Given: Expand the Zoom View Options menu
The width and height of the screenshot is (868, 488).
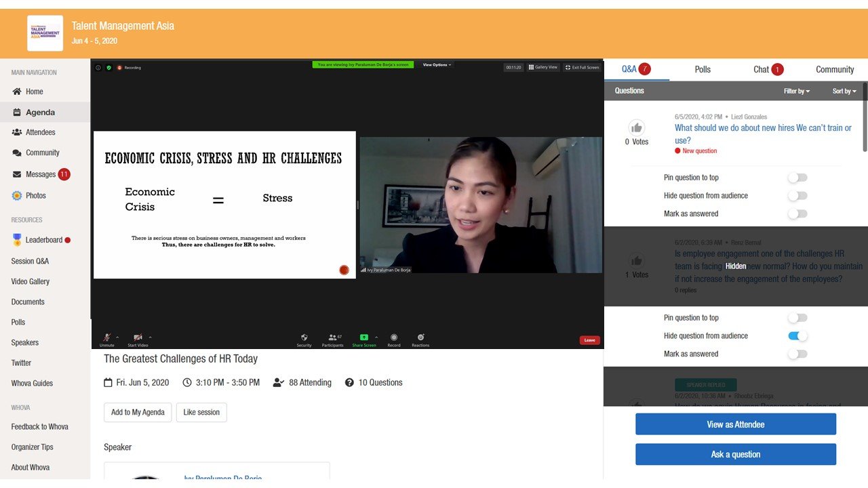Looking at the screenshot, I should [437, 65].
